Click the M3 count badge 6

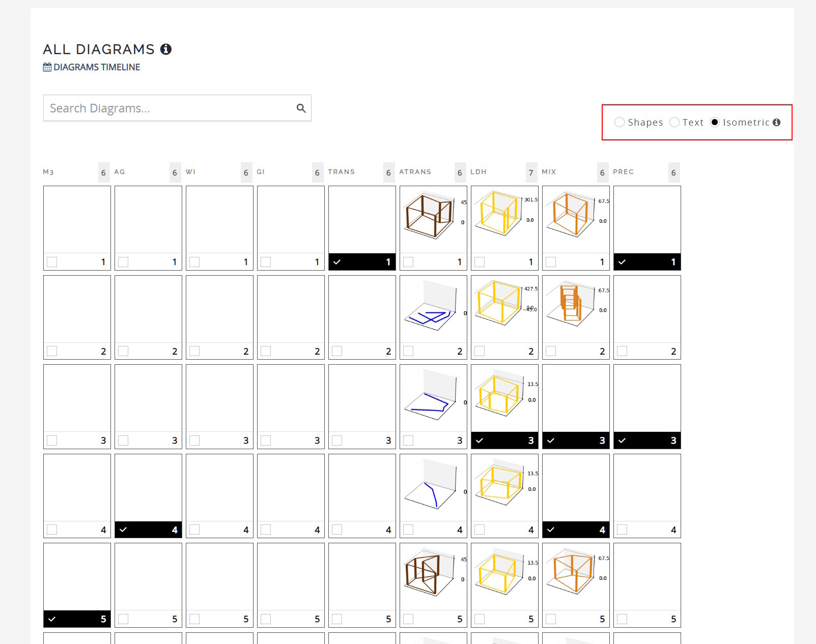[103, 172]
